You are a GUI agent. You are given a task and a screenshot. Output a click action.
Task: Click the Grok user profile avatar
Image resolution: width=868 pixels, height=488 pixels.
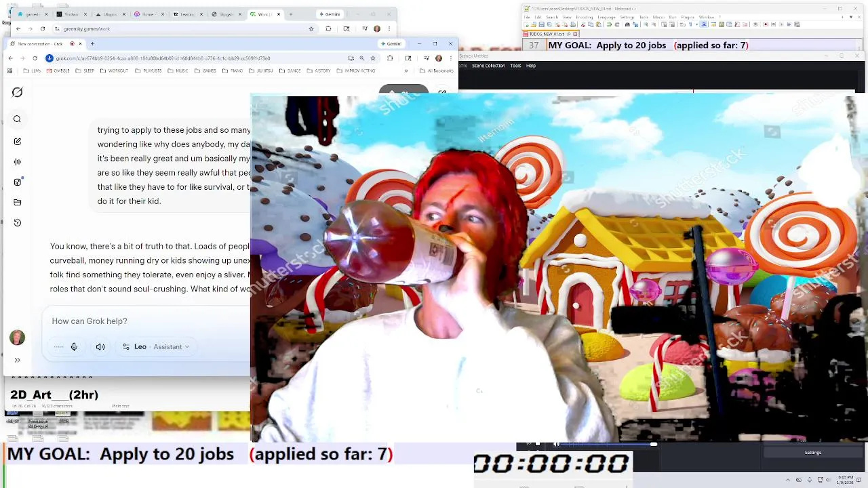(x=17, y=337)
